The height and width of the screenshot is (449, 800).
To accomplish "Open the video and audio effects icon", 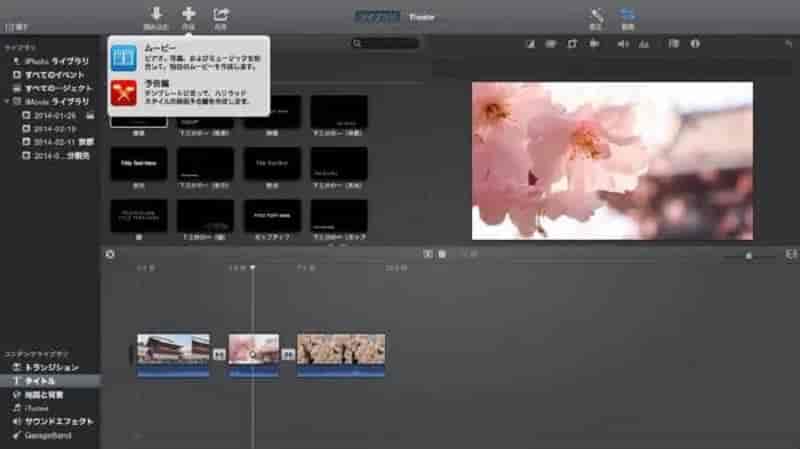I will [674, 44].
